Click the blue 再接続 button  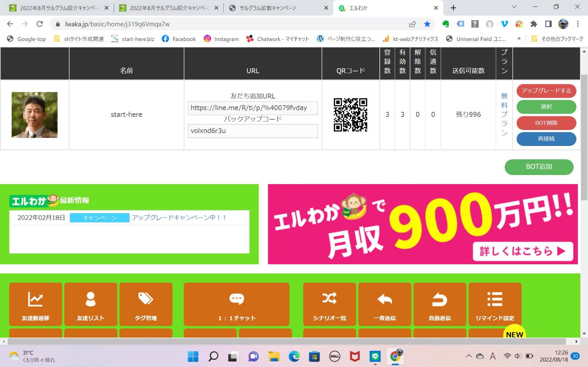[546, 139]
